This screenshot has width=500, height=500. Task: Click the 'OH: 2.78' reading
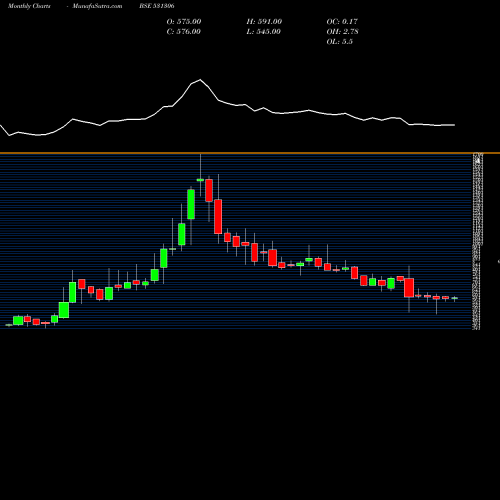click(x=343, y=31)
